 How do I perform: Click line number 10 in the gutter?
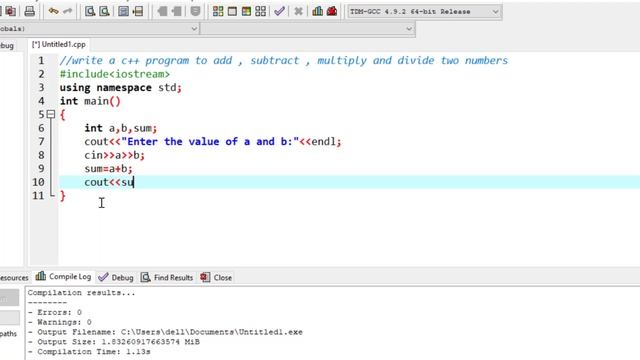(x=38, y=182)
